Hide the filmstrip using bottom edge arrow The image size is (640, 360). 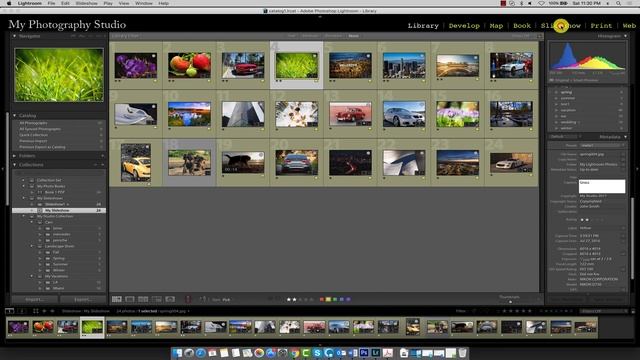click(x=320, y=345)
